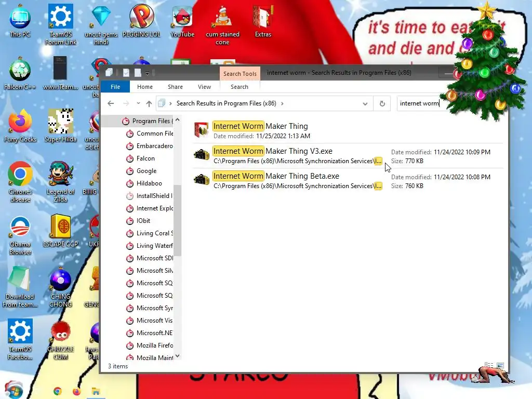Viewport: 532px width, 399px height.
Task: Select IObit folder in tree
Action: click(138, 221)
